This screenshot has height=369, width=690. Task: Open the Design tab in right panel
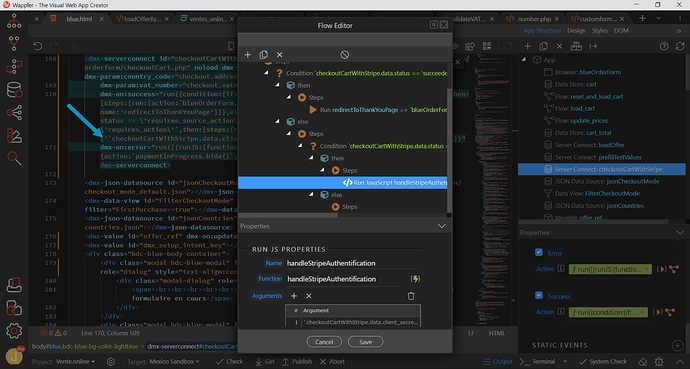(576, 31)
